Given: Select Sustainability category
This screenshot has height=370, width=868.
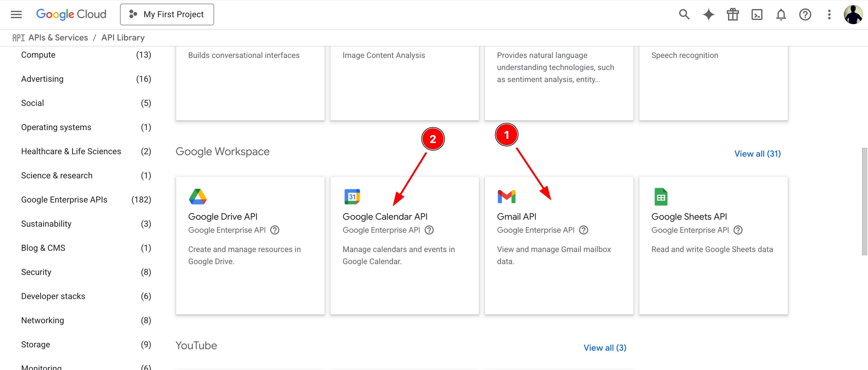Looking at the screenshot, I should pyautogui.click(x=86, y=224).
